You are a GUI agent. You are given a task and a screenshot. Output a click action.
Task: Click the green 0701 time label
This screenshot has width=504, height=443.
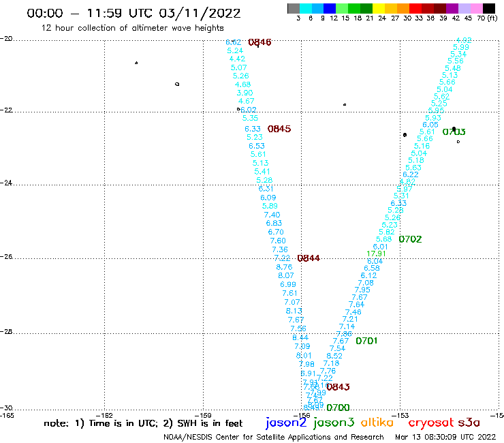point(366,341)
